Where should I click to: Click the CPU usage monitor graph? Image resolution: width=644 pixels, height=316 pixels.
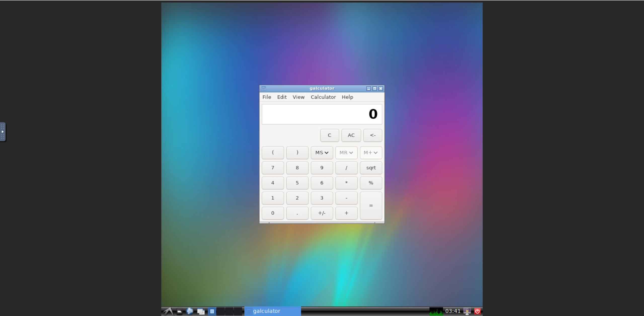click(x=436, y=311)
